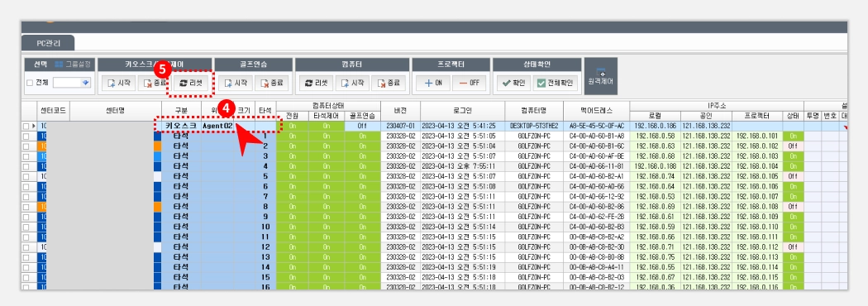This screenshot has width=868, height=306.
Task: Select projector IP 192.168.0.110
Action: (x=756, y=227)
